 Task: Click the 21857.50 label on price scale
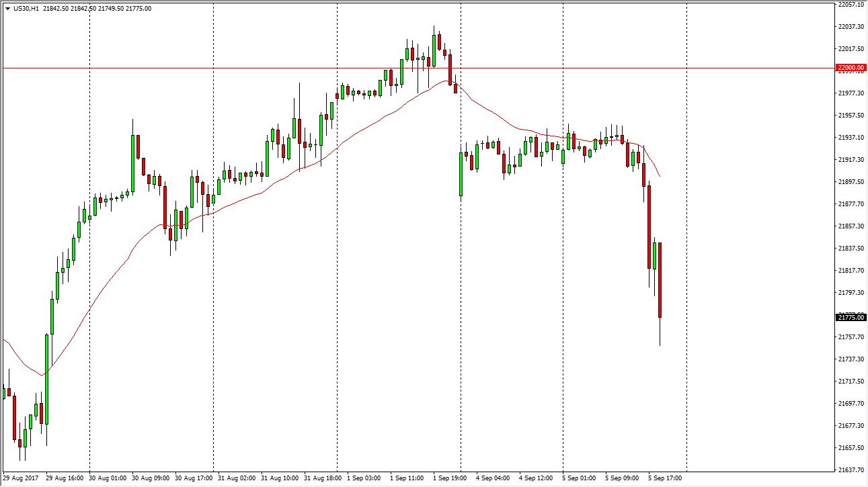click(851, 226)
